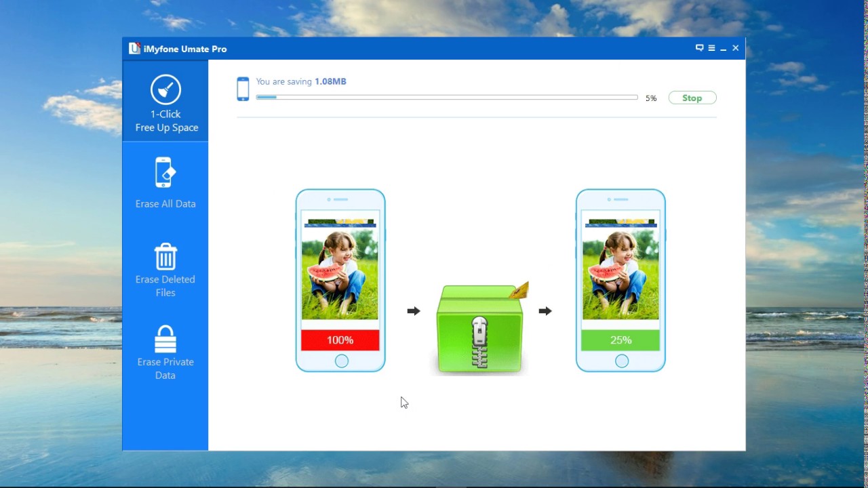Minimize the iMyfone Umate Pro window
This screenshot has width=868, height=488.
(724, 49)
